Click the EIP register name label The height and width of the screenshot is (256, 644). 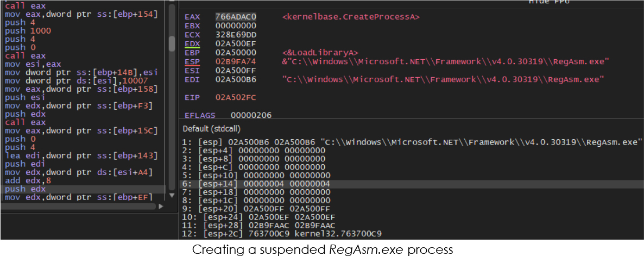[x=192, y=98]
